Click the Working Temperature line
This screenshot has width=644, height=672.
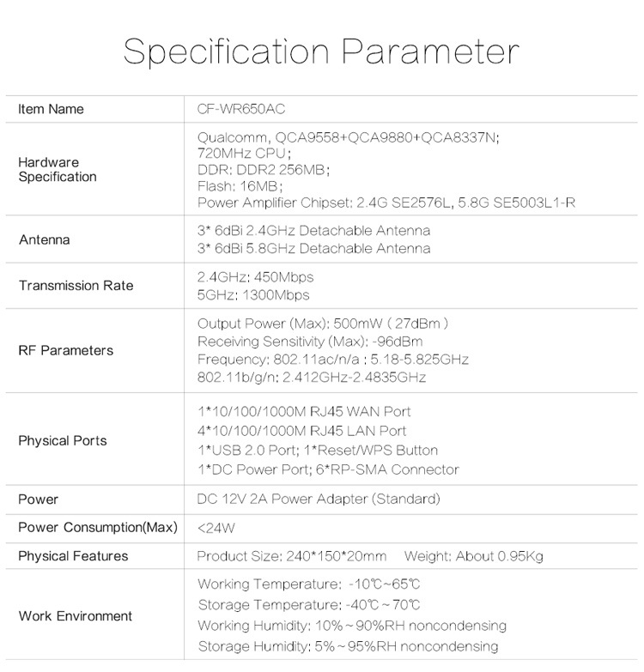point(309,584)
